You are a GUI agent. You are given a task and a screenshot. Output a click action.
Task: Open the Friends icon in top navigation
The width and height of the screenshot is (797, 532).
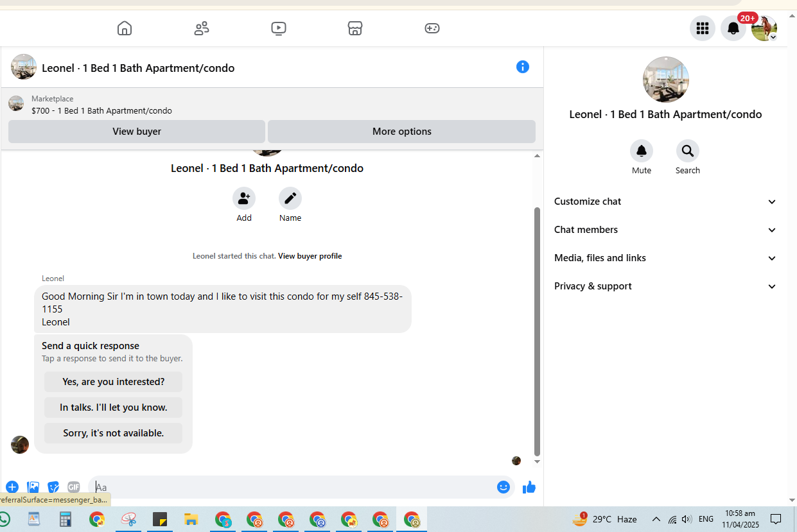pyautogui.click(x=202, y=28)
